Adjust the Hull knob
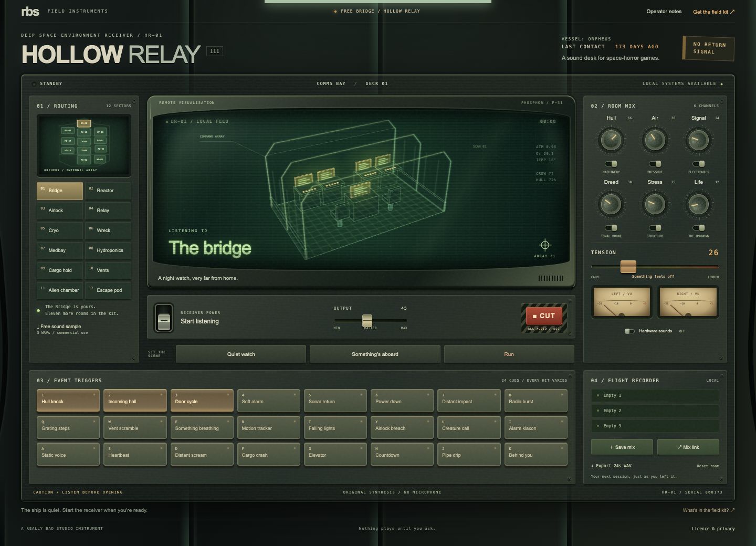The height and width of the screenshot is (546, 756). [x=611, y=140]
